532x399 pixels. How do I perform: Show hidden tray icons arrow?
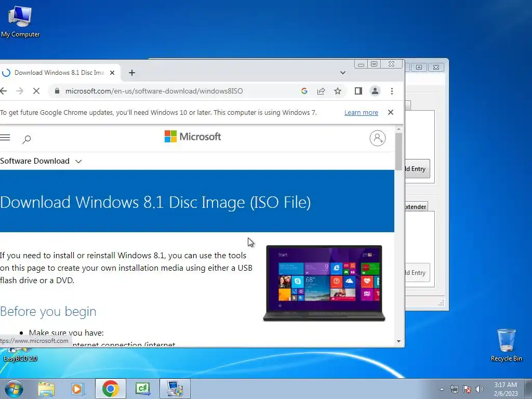442,389
